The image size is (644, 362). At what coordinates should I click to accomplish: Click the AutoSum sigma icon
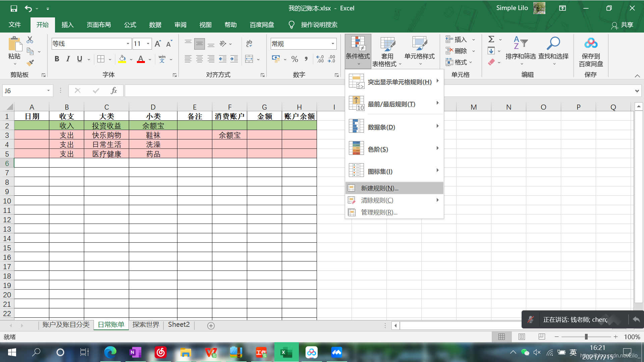[x=491, y=39]
